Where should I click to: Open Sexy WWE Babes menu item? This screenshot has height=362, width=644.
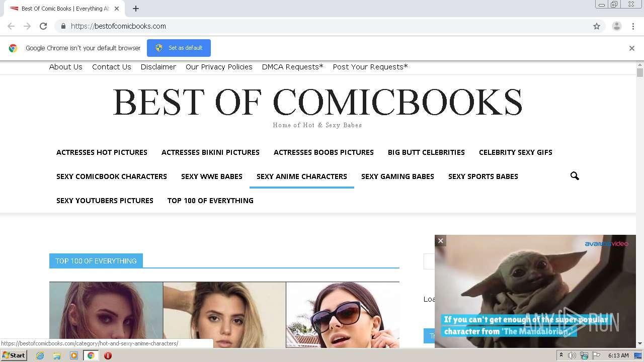[212, 176]
